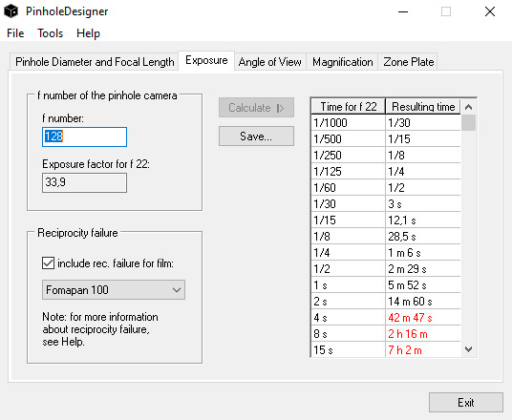
Task: Toggle include rec. failure for film checkbox
Action: [49, 263]
